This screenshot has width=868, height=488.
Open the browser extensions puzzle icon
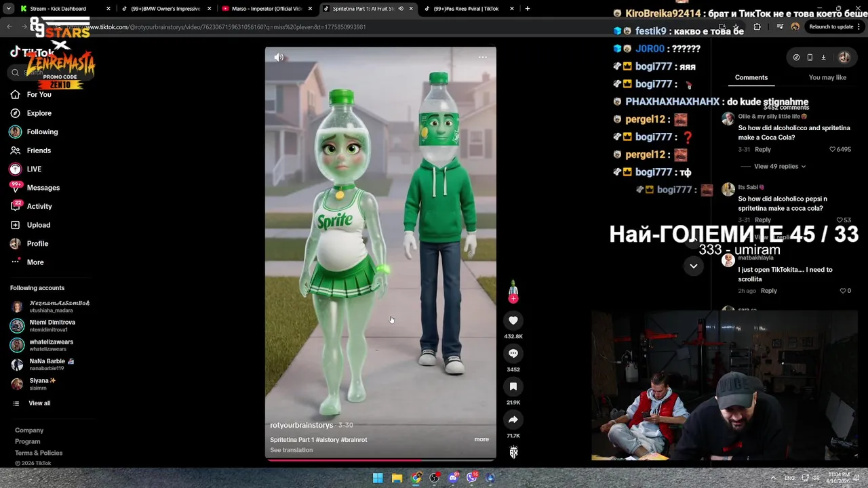pyautogui.click(x=757, y=27)
